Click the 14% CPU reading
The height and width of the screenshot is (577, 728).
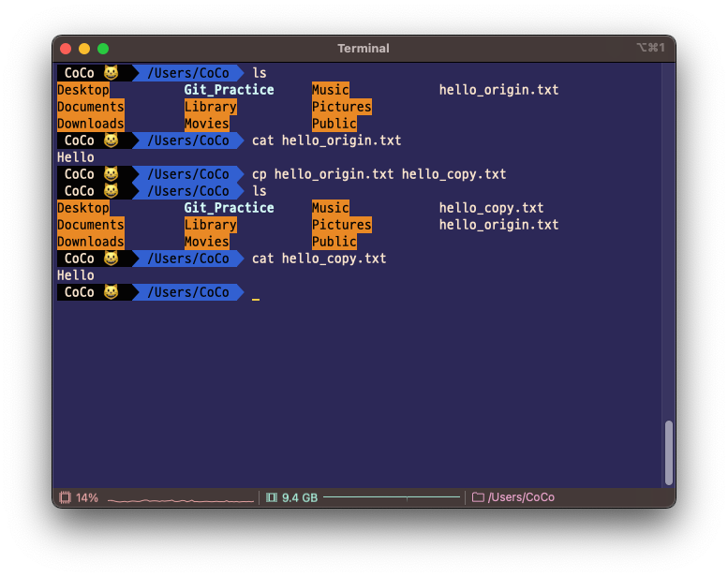pos(87,497)
